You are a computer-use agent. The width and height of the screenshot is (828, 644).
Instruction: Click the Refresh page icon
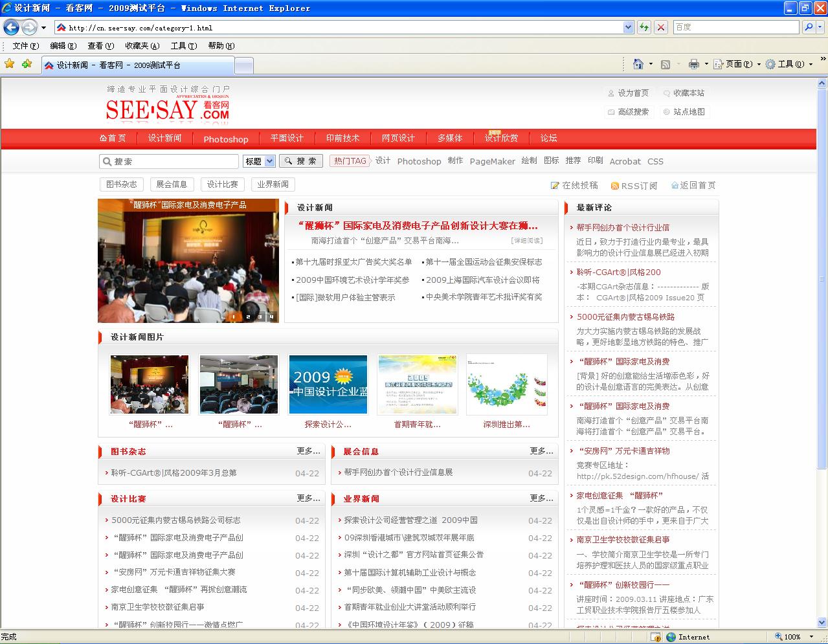coord(644,27)
